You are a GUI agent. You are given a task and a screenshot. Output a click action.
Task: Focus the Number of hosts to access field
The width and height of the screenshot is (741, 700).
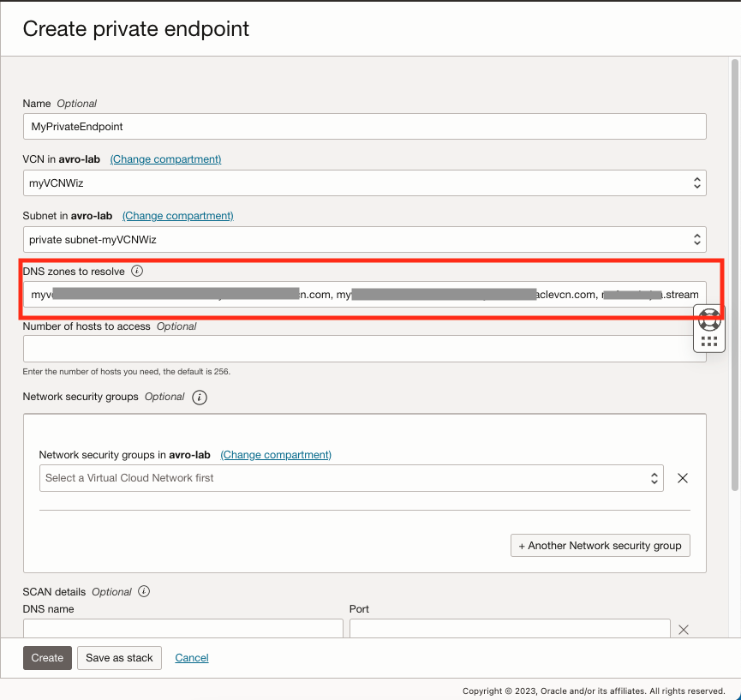tap(364, 349)
